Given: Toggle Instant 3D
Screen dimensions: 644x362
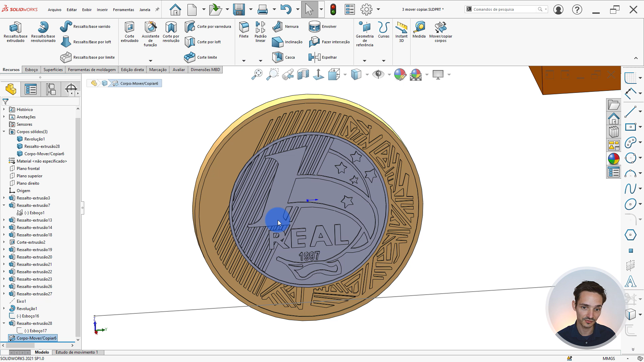Looking at the screenshot, I should [x=401, y=32].
